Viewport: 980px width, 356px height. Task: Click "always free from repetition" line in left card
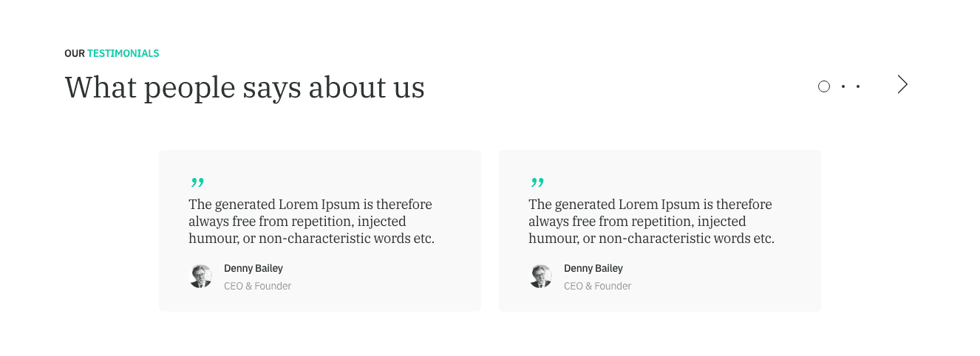pos(297,222)
